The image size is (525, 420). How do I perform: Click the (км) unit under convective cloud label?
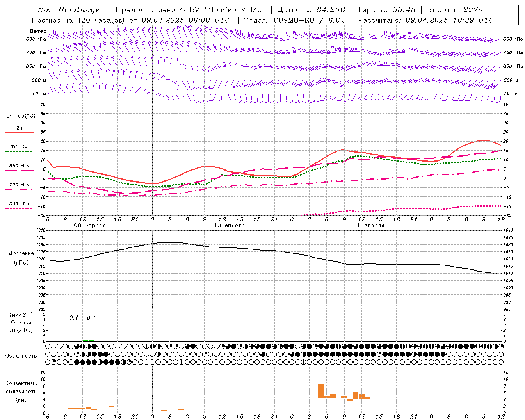tap(22, 399)
